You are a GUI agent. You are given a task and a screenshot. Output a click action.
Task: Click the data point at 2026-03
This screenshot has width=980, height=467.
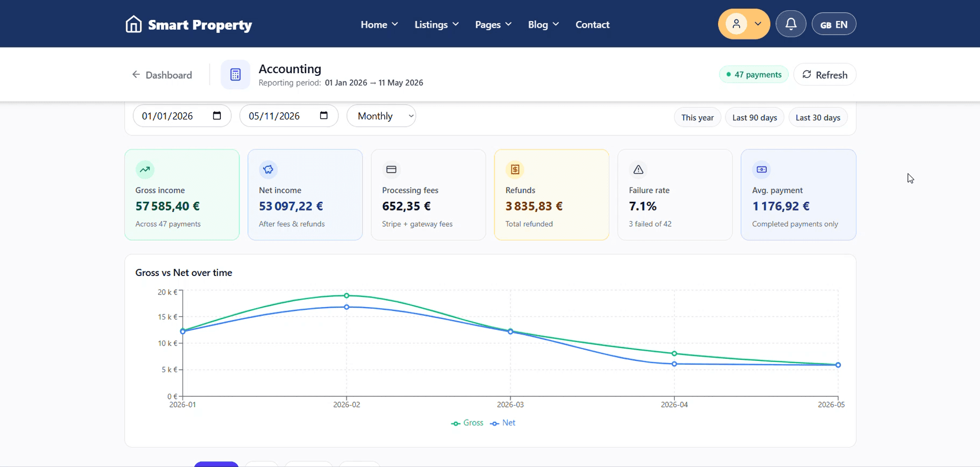511,331
